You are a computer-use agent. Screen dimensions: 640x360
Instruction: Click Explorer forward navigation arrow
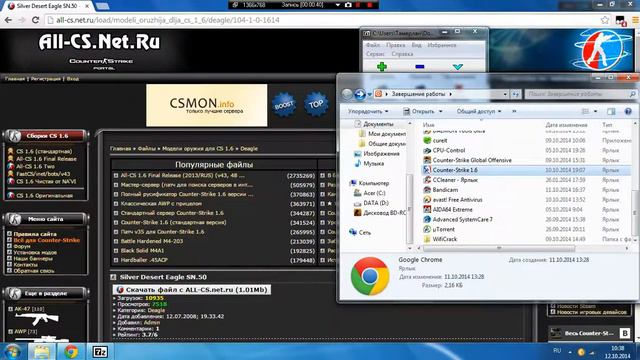tap(360, 94)
